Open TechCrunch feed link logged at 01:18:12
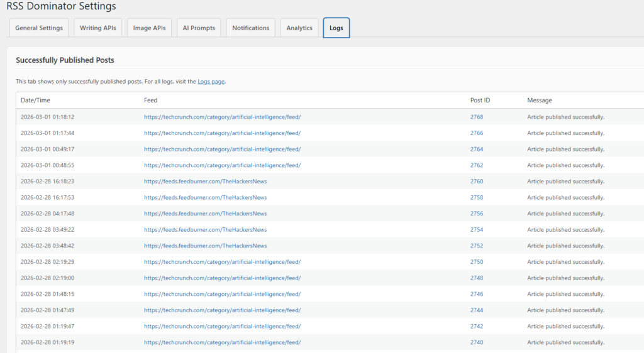 click(222, 117)
